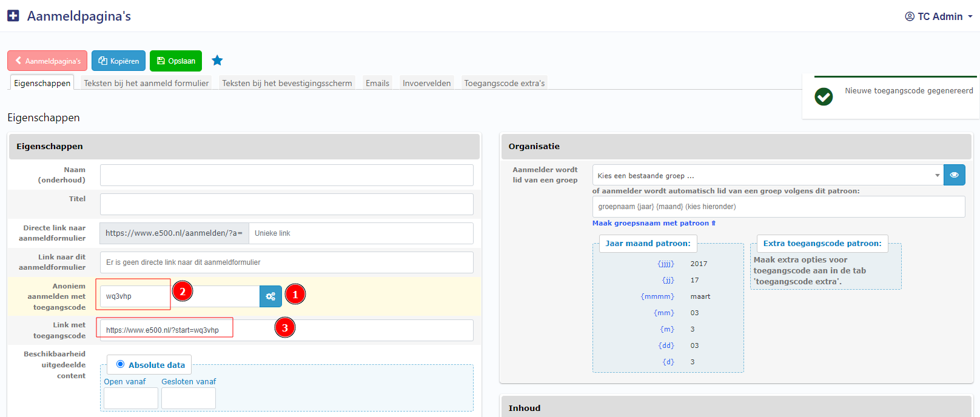Click the 'Open vanaf' date field

[x=130, y=398]
